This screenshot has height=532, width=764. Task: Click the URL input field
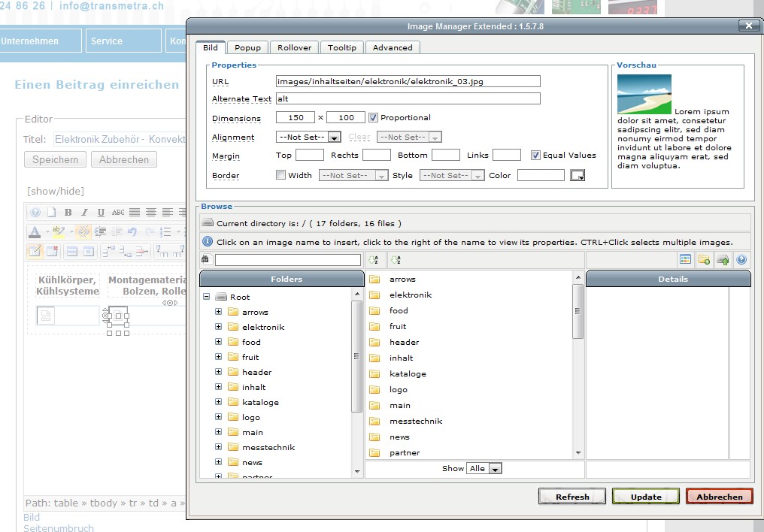coord(408,81)
